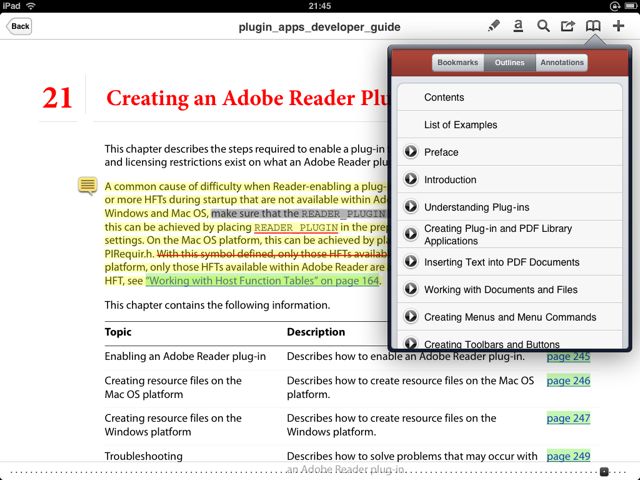Open the search magnifier in toolbar
This screenshot has width=640, height=480.
(x=543, y=26)
